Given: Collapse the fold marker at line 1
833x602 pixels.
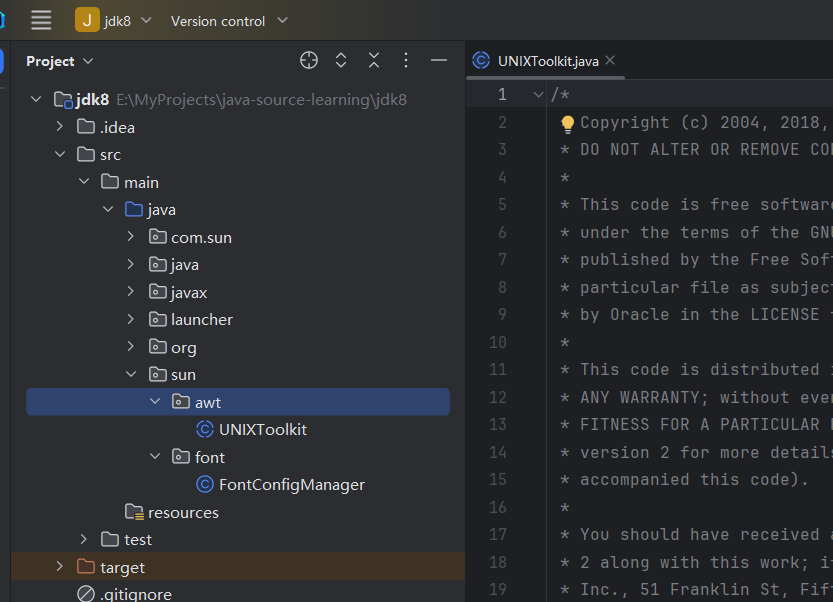Looking at the screenshot, I should tap(538, 95).
